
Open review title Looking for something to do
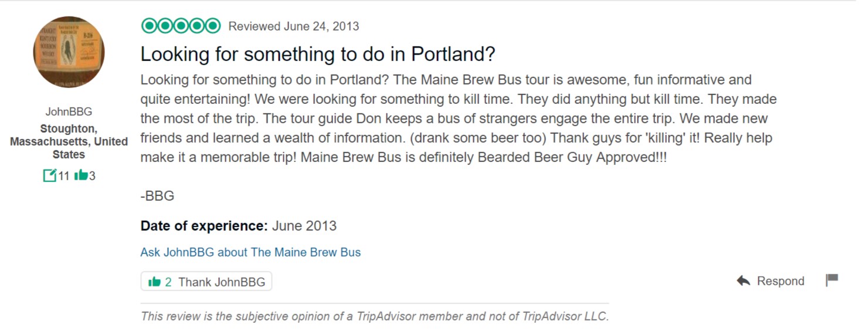pyautogui.click(x=318, y=54)
